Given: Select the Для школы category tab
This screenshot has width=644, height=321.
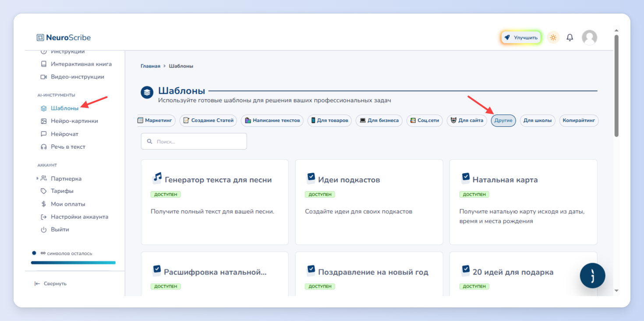Looking at the screenshot, I should pos(538,121).
